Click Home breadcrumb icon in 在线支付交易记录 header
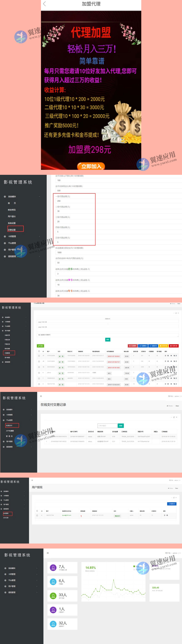The image size is (182, 644). 167,406
